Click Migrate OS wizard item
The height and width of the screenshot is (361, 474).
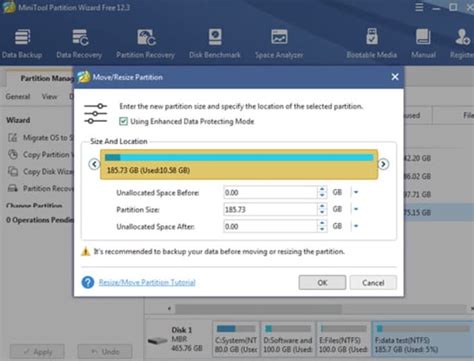pyautogui.click(x=41, y=138)
